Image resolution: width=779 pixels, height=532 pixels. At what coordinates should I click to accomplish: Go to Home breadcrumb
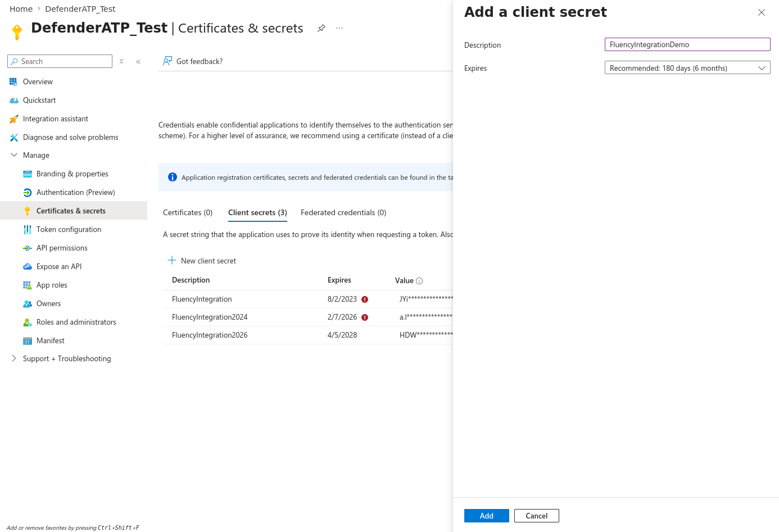click(x=21, y=9)
